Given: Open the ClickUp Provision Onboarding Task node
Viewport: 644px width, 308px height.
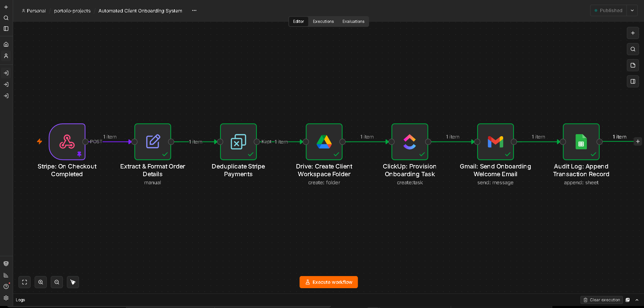Looking at the screenshot, I should coord(410,142).
